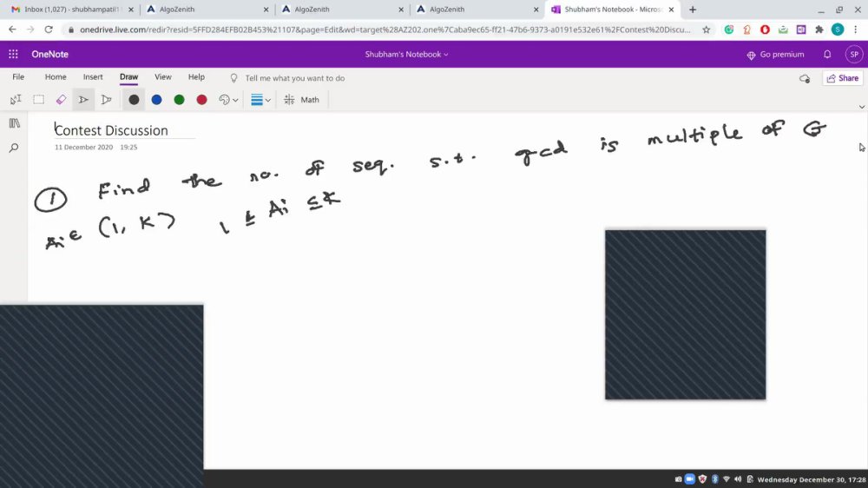This screenshot has width=868, height=488.
Task: Open the SP account profile circle
Action: (854, 55)
